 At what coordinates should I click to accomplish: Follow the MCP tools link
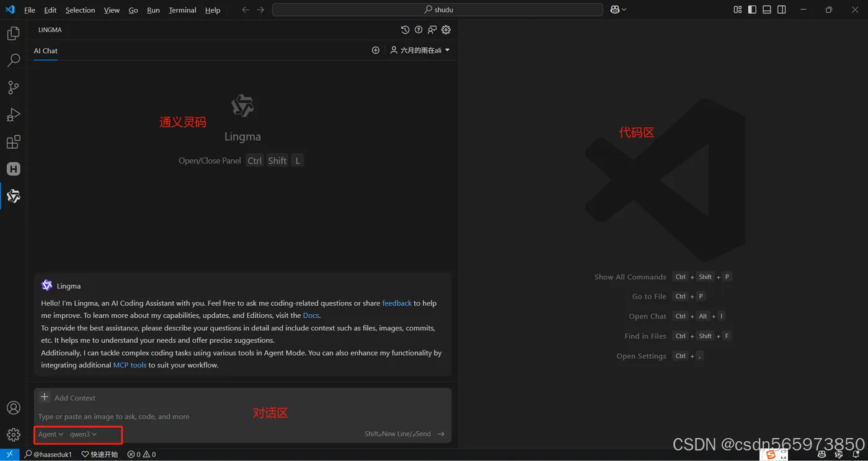tap(130, 365)
